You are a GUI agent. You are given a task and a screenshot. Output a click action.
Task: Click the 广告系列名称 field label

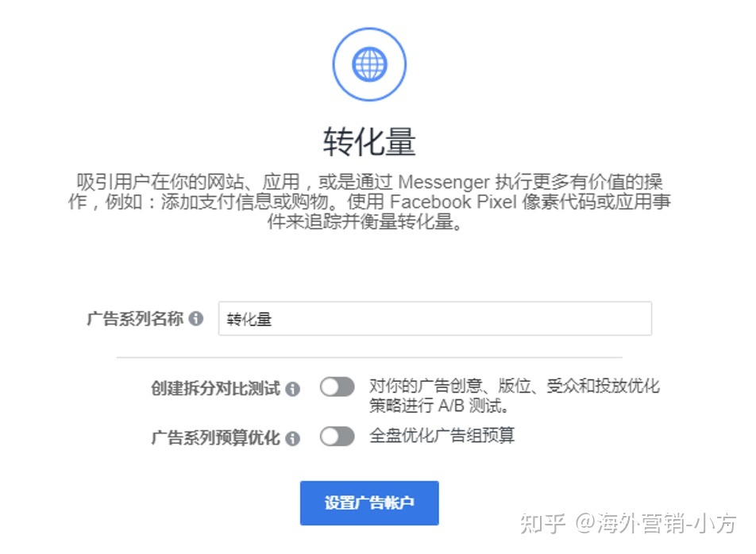pyautogui.click(x=135, y=318)
